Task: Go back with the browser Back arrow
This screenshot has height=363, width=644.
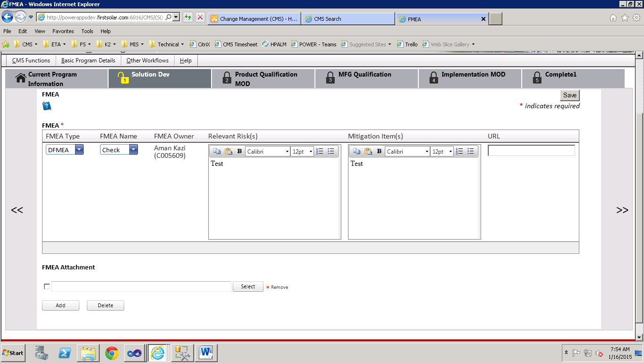Action: pos(8,17)
